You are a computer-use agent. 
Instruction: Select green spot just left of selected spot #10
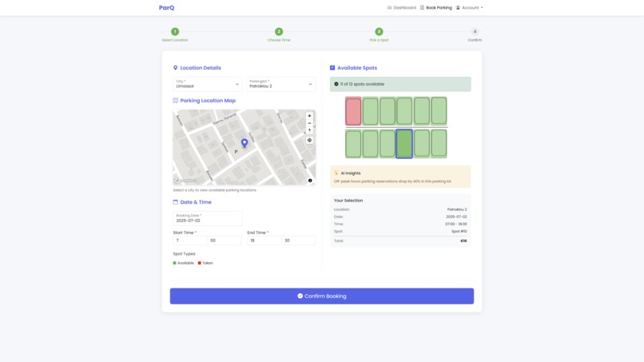[388, 144]
